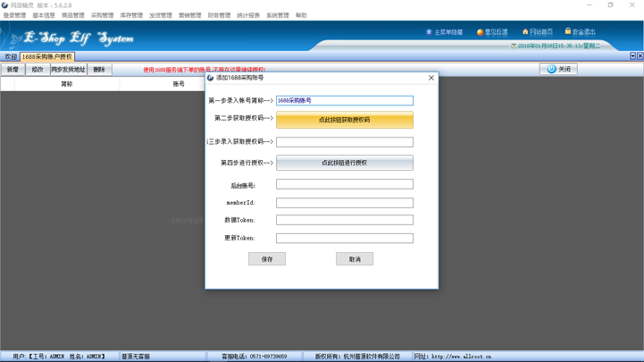Click the yellow 点此按钮获取授权码 button
Image resolution: width=644 pixels, height=362 pixels.
pyautogui.click(x=345, y=120)
